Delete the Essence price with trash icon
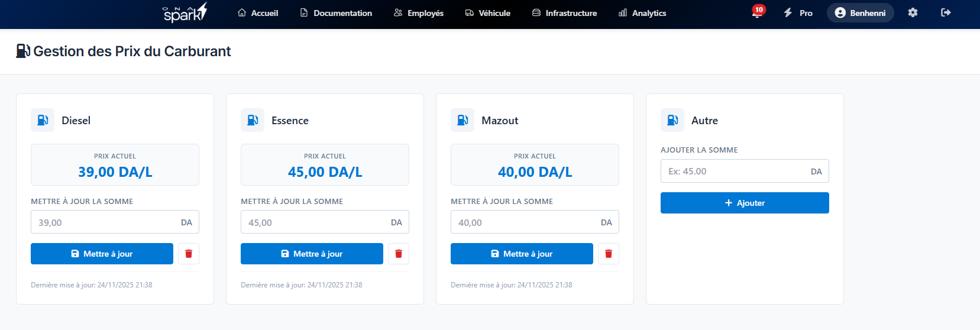Viewport: 980px width, 330px height. pos(399,254)
